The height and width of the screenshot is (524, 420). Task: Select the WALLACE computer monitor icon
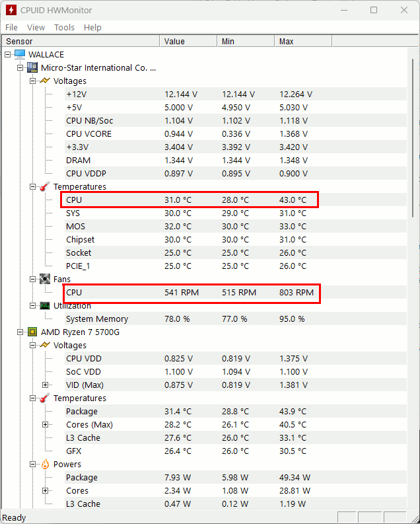tap(20, 54)
